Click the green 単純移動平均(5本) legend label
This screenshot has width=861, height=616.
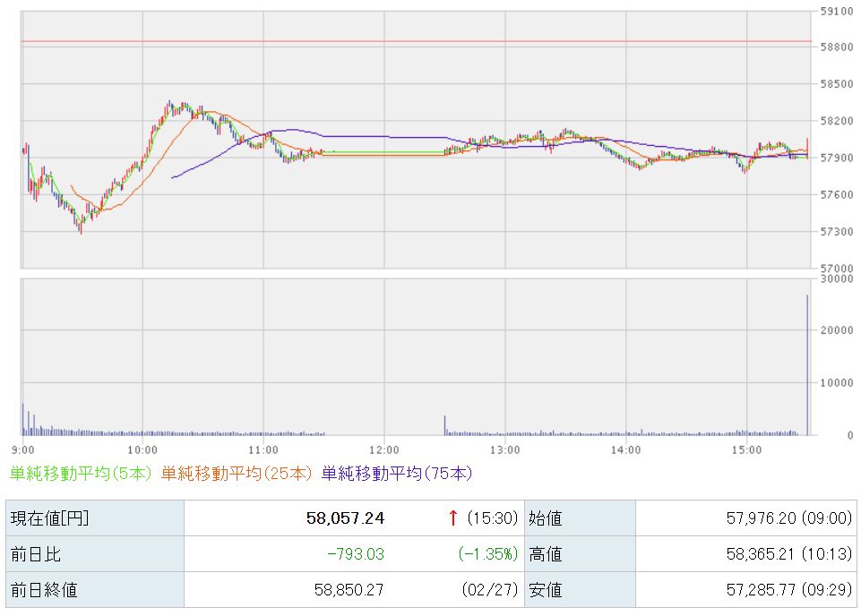coord(82,473)
